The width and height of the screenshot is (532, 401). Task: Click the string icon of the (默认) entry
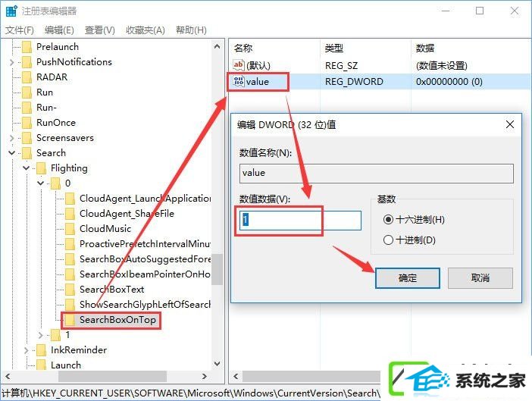[x=239, y=64]
